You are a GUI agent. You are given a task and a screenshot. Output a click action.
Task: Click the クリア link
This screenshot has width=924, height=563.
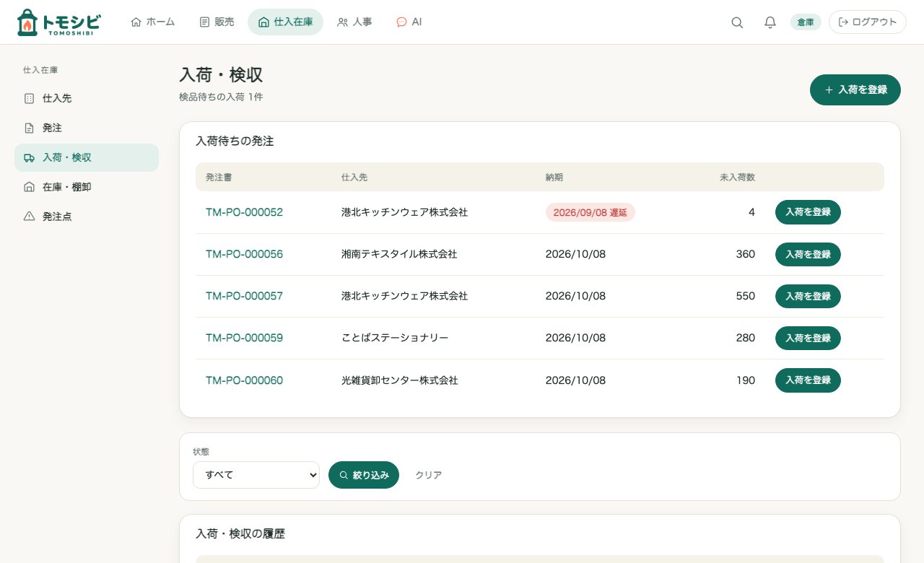[x=429, y=475]
